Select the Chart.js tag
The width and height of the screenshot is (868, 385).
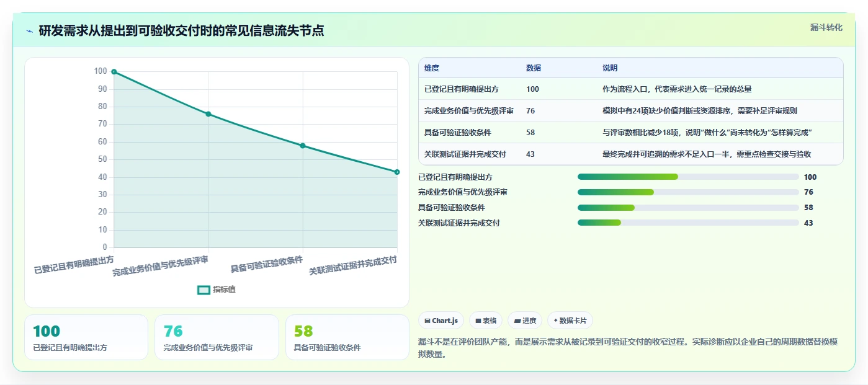click(x=441, y=321)
